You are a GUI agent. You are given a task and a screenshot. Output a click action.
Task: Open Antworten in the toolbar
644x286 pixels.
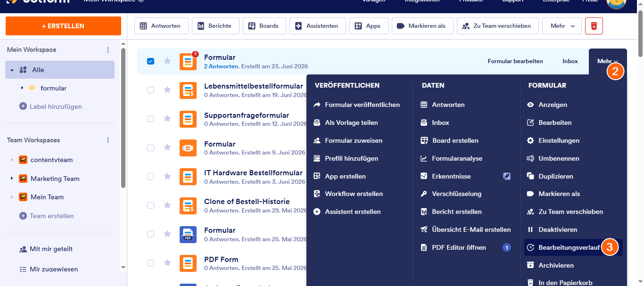[x=161, y=26]
